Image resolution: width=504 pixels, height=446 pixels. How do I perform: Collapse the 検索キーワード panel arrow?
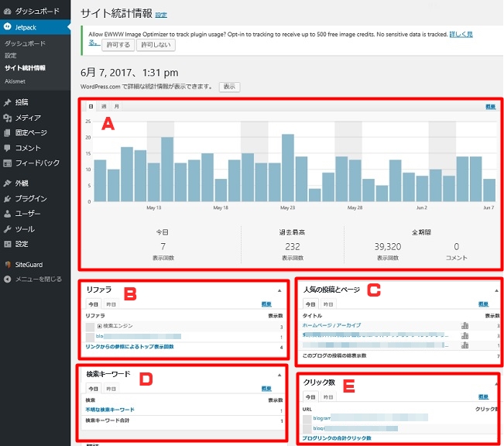[x=279, y=376]
